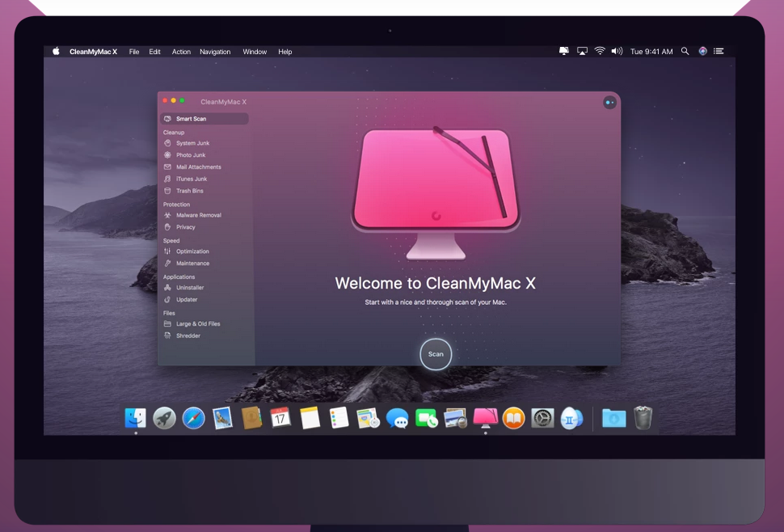This screenshot has width=784, height=532.
Task: Select the Smart Scan sidebar item
Action: [x=192, y=119]
